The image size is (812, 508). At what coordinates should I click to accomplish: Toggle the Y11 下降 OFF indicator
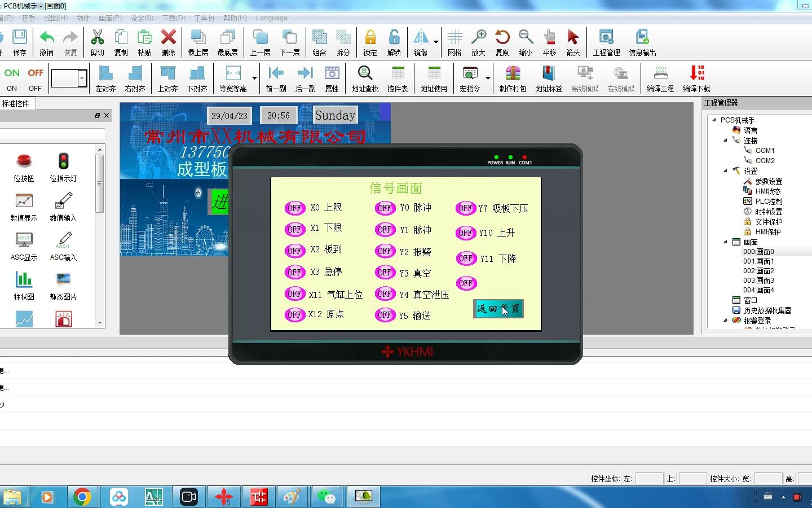point(466,259)
